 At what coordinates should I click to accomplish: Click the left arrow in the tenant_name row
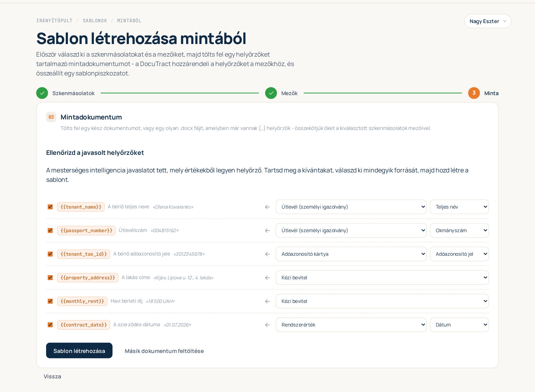(267, 207)
